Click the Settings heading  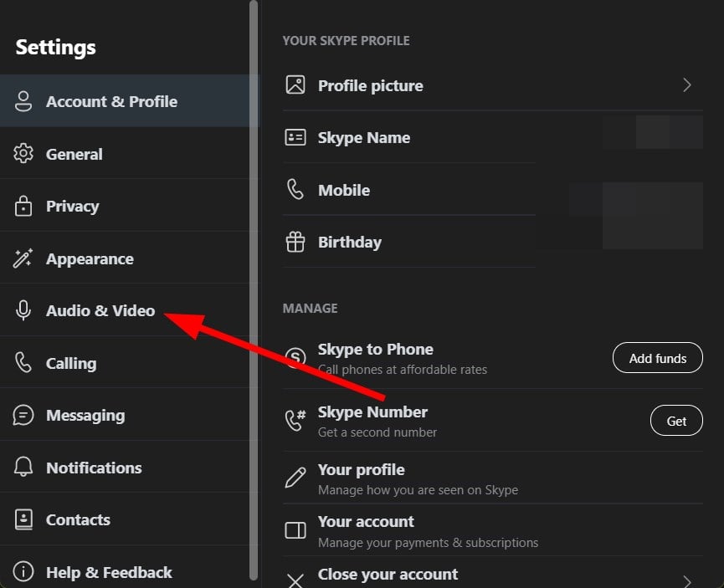[x=56, y=47]
